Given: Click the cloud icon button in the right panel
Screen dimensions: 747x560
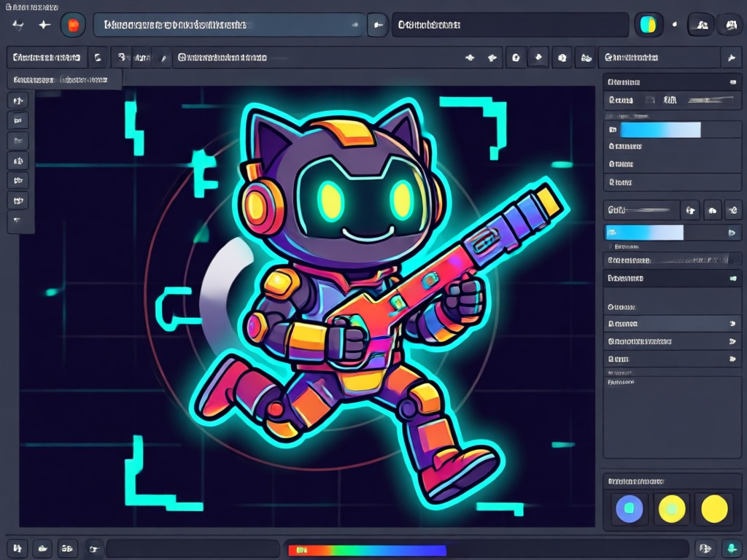Looking at the screenshot, I should pos(712,210).
